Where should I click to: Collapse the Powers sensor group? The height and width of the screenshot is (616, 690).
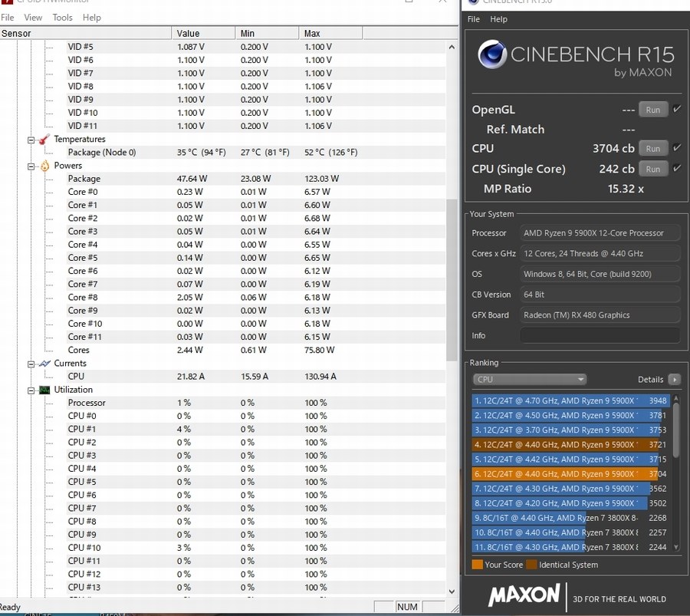[31, 165]
